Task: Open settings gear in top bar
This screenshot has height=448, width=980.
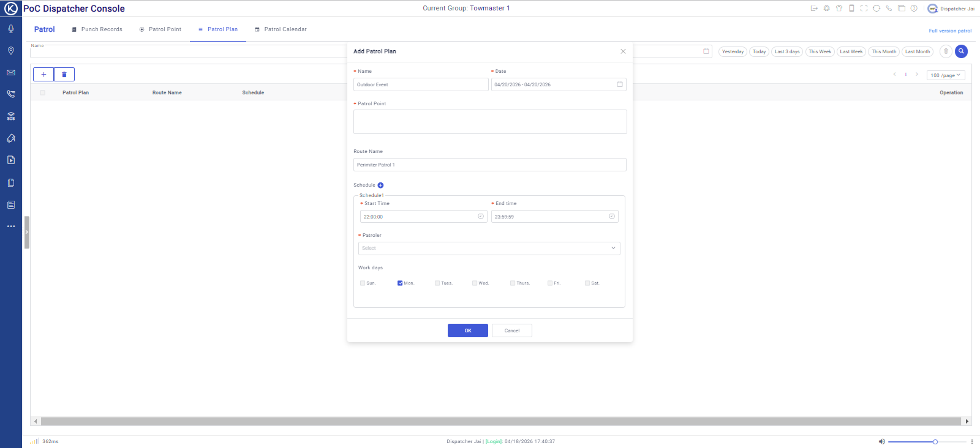Action: tap(826, 9)
